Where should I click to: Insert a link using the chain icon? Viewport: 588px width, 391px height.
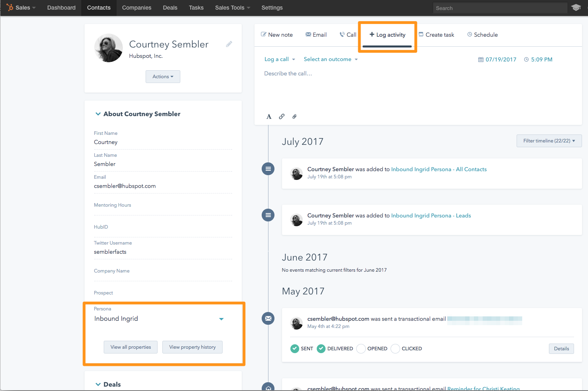coord(282,117)
